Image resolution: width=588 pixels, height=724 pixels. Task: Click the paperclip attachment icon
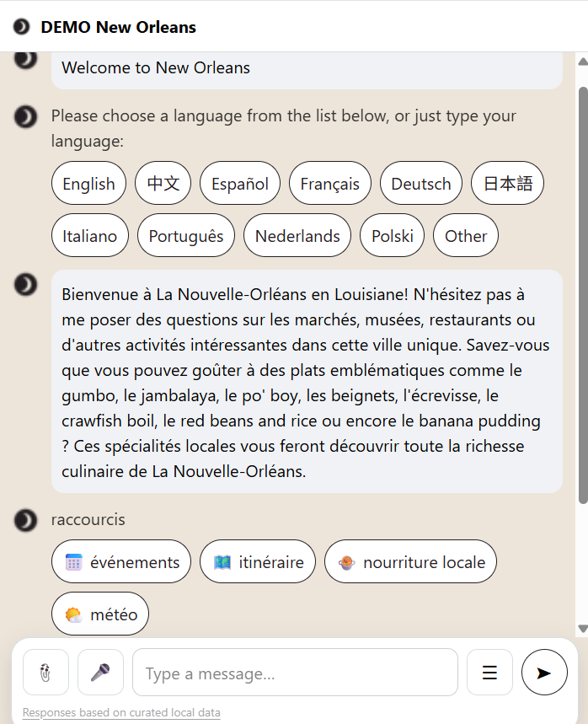45,672
